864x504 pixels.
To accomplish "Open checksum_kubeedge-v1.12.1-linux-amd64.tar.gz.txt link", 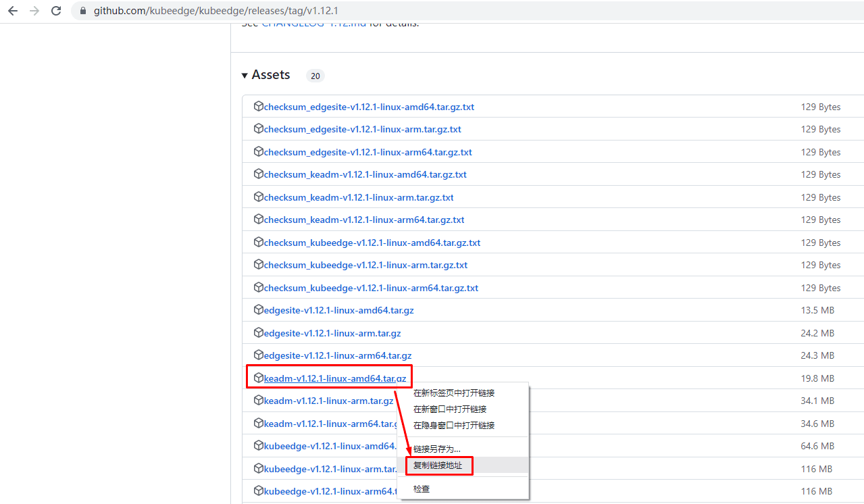I will point(372,243).
